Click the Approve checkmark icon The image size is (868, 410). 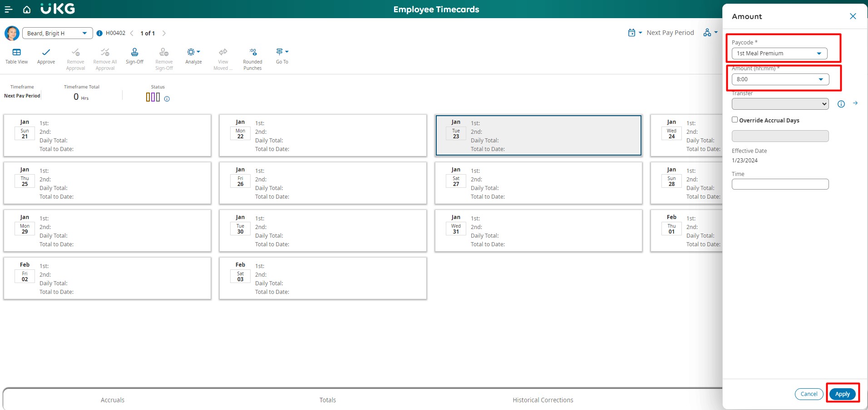pos(46,52)
